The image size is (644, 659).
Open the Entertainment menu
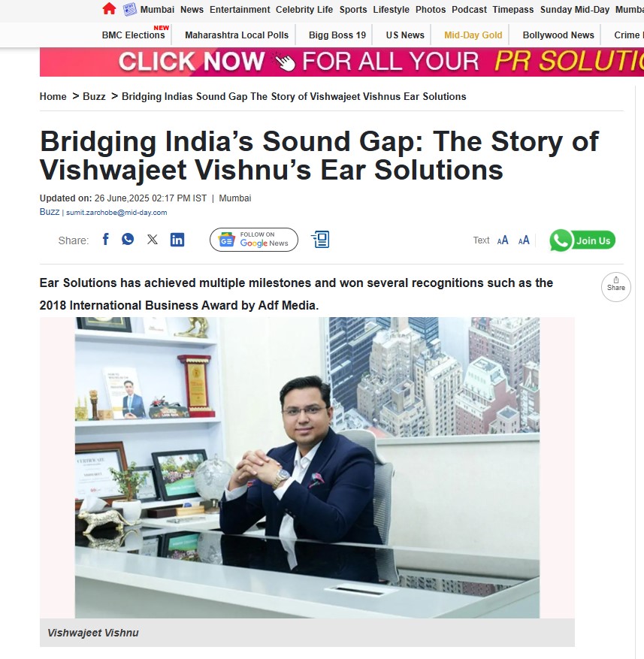click(240, 10)
